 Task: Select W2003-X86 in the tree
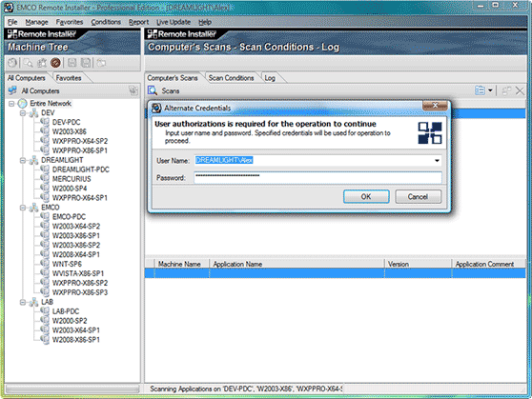point(70,131)
